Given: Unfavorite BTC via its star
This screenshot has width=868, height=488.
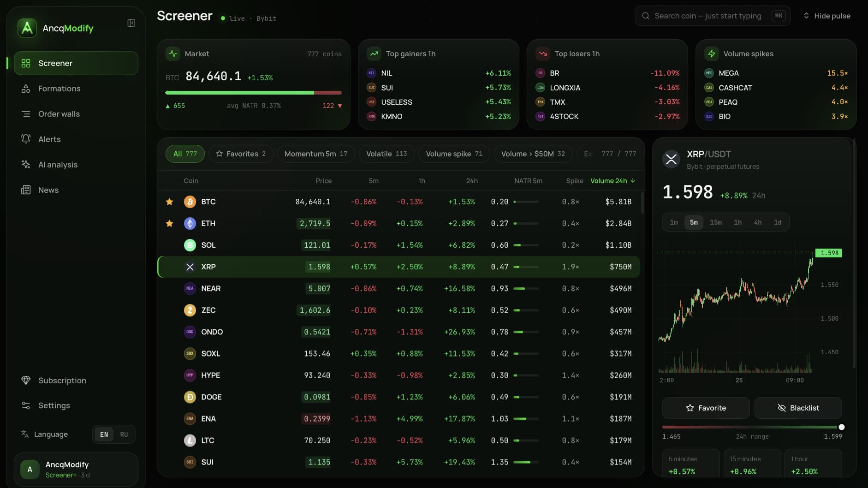Looking at the screenshot, I should coord(170,202).
